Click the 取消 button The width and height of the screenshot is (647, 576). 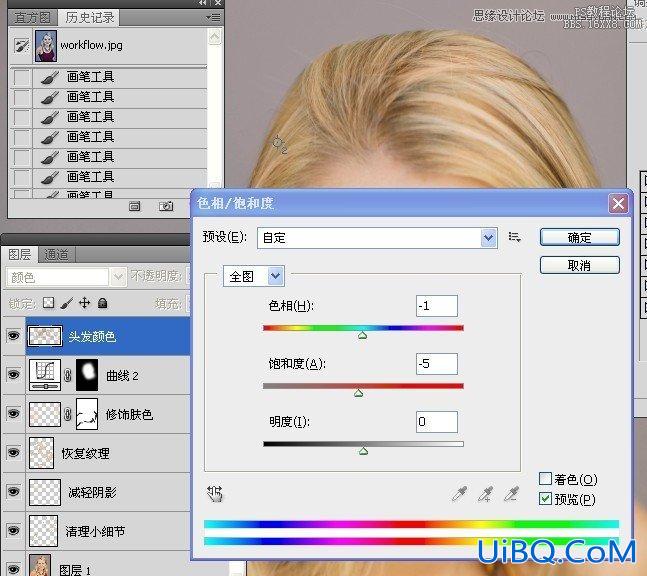click(x=580, y=265)
